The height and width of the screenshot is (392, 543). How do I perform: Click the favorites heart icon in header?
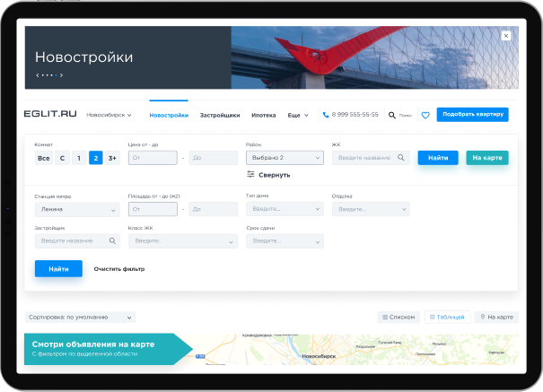[425, 116]
